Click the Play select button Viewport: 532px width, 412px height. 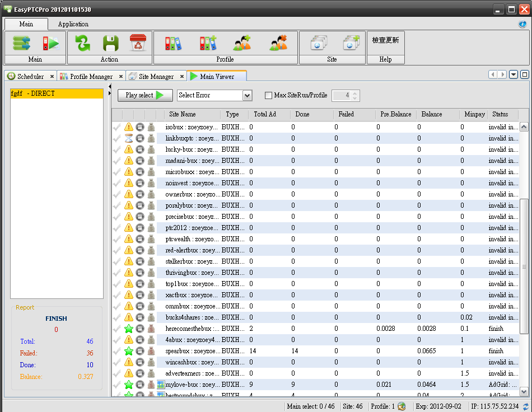point(145,95)
